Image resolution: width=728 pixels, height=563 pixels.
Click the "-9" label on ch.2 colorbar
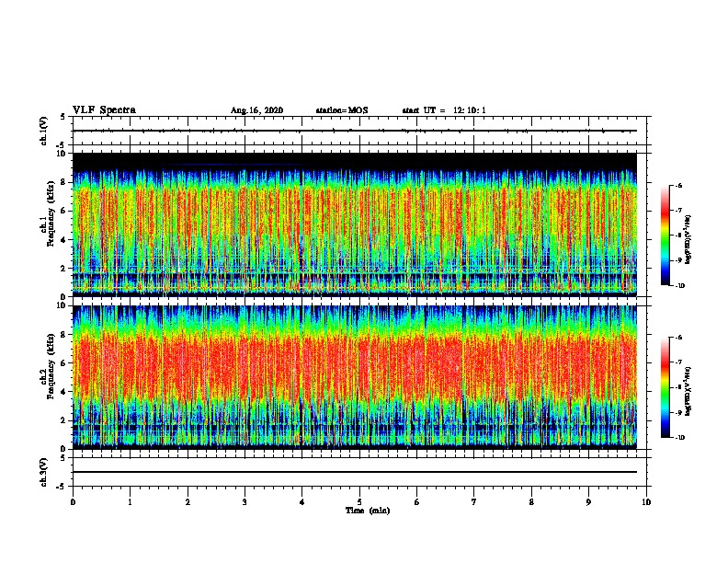pos(678,412)
